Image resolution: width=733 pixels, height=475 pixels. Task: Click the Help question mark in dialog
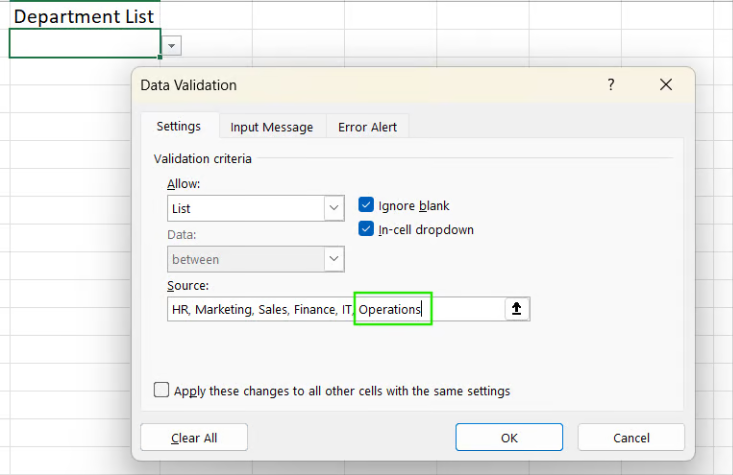point(611,86)
